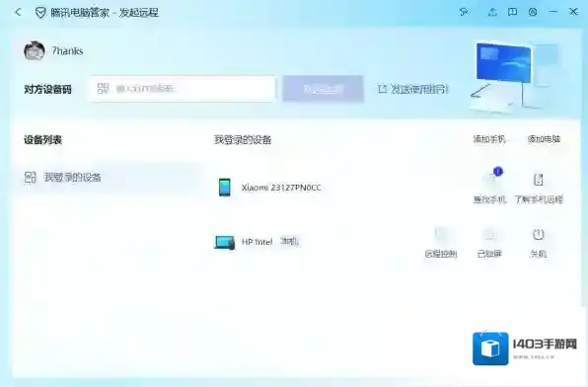Click the Xiaomi phone device icon

pyautogui.click(x=225, y=188)
